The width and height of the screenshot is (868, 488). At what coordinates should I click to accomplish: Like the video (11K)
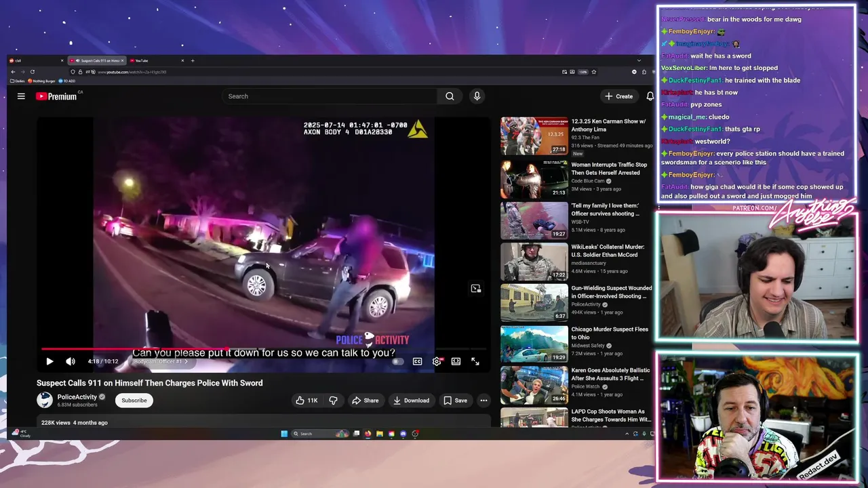tap(307, 400)
